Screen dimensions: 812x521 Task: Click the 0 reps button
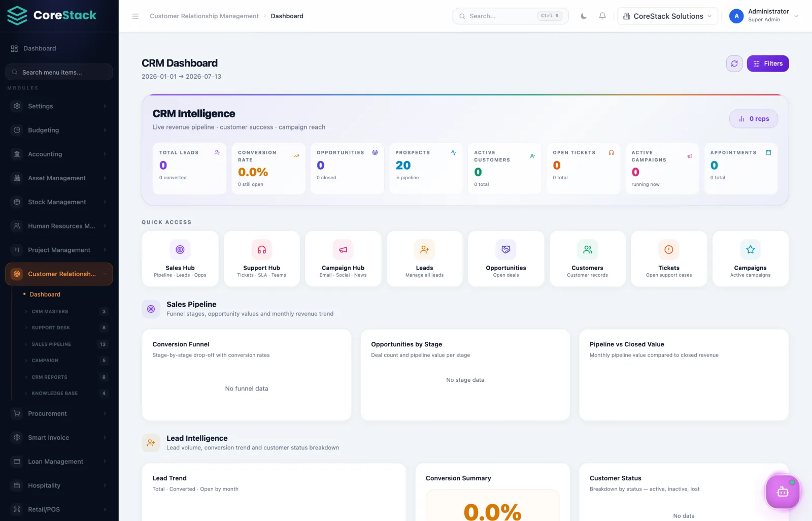click(x=754, y=119)
